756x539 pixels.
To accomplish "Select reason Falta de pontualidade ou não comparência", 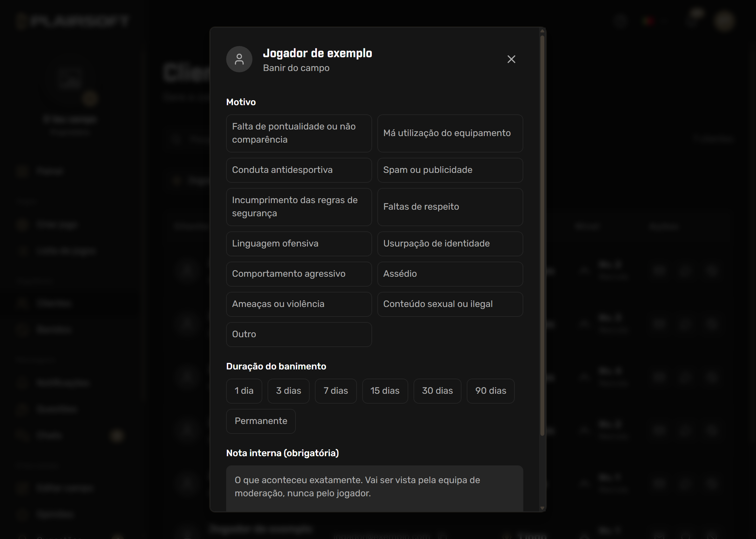I will (299, 133).
